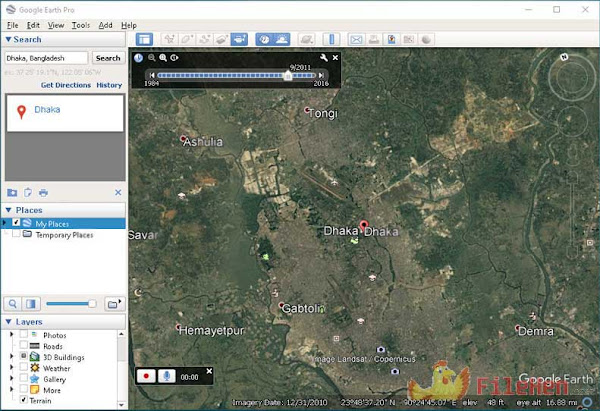Collapse the Places panel triangle
The height and width of the screenshot is (411, 600).
(x=8, y=210)
